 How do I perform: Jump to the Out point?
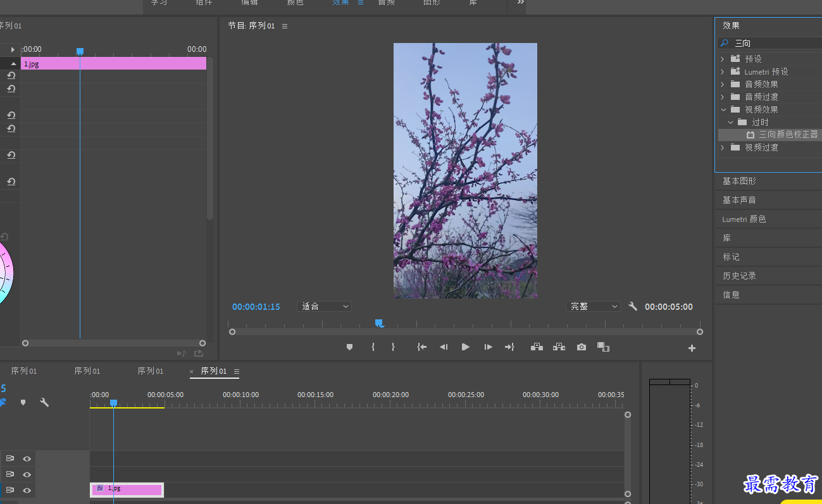tap(509, 347)
